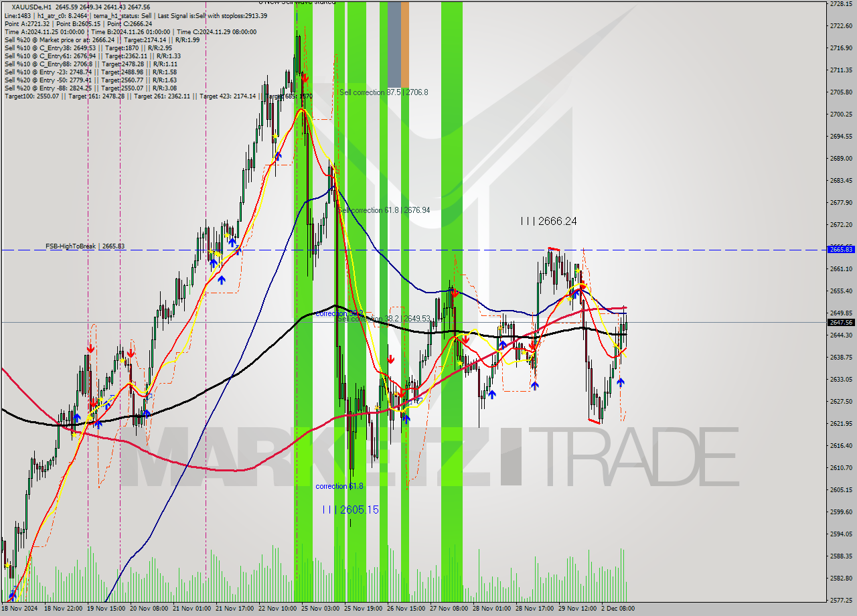
Task: Click the 2716.90 price axis label
Action: tap(840, 48)
